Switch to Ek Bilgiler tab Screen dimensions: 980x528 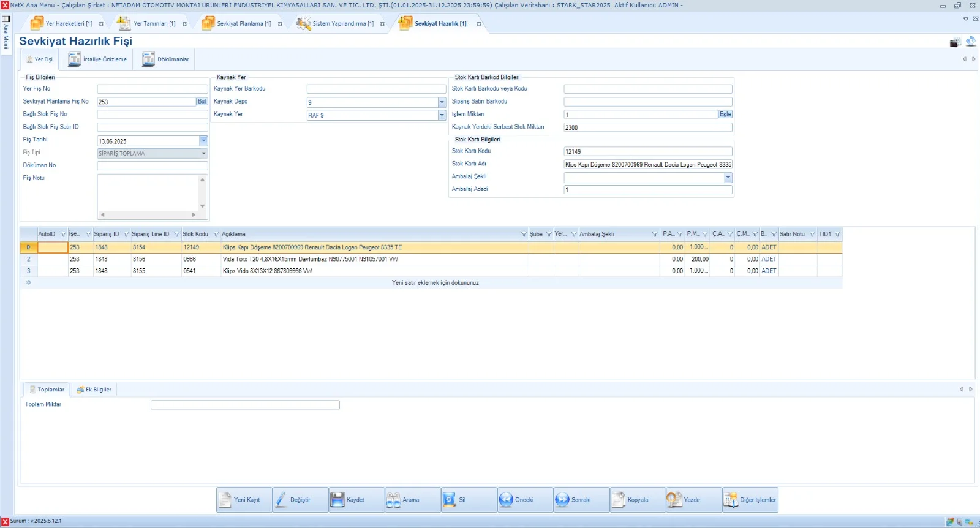94,390
